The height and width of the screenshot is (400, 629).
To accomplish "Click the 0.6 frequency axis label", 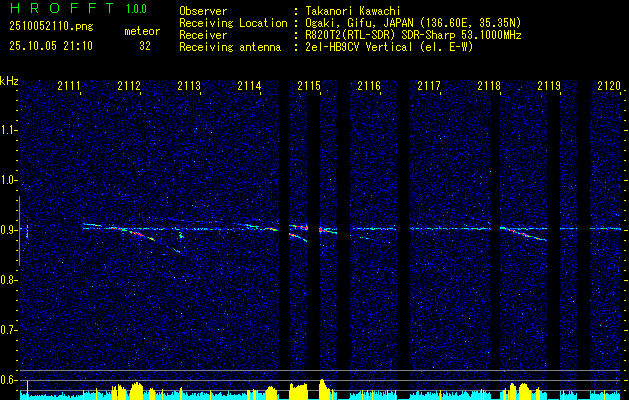I will [8, 380].
